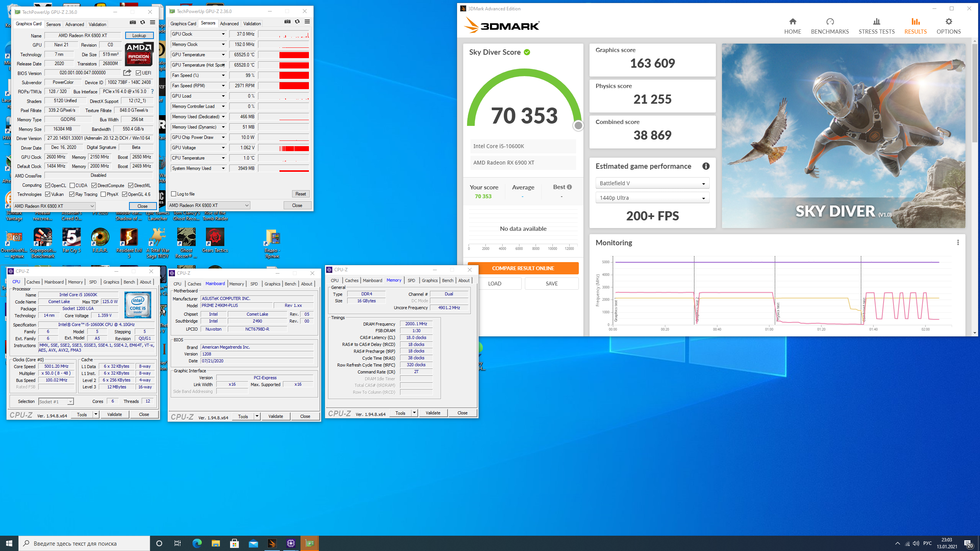Viewport: 980px width, 551px height.
Task: Click Windows Start button
Action: [x=9, y=543]
